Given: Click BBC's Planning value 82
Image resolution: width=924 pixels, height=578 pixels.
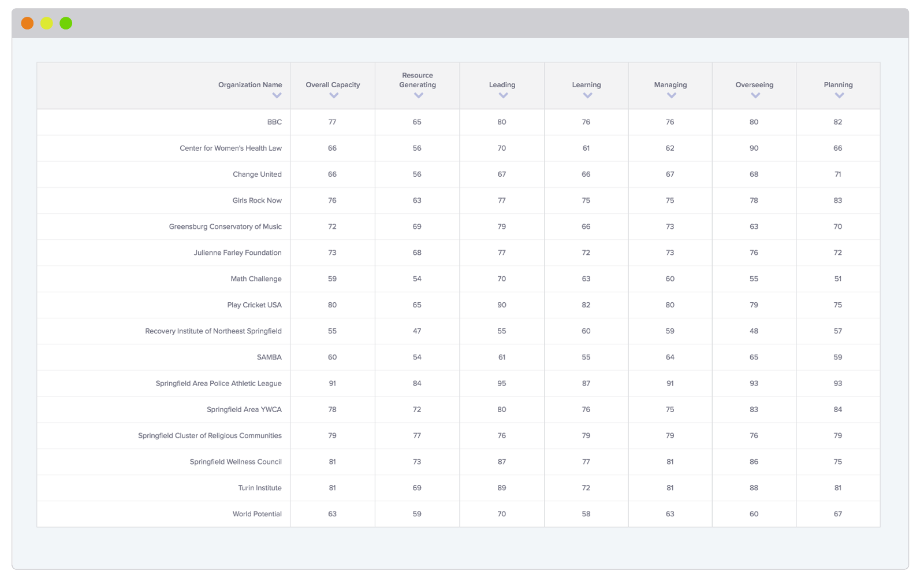Looking at the screenshot, I should coord(838,123).
